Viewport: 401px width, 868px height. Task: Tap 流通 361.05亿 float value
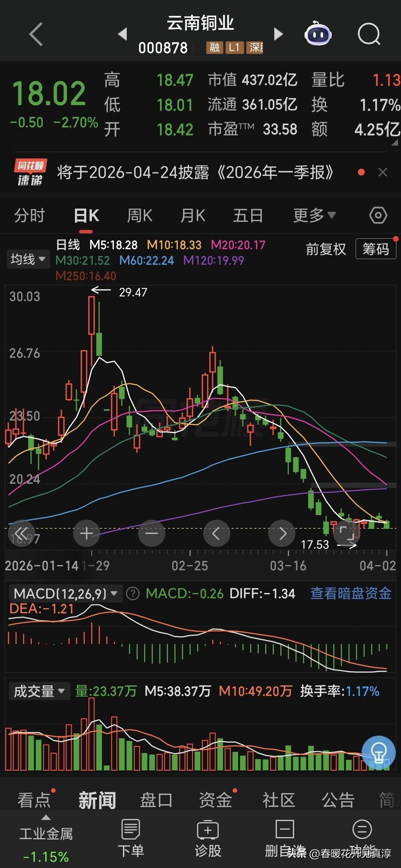[253, 104]
